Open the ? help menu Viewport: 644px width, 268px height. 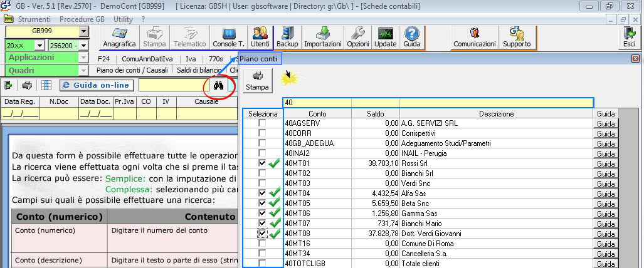[143, 19]
